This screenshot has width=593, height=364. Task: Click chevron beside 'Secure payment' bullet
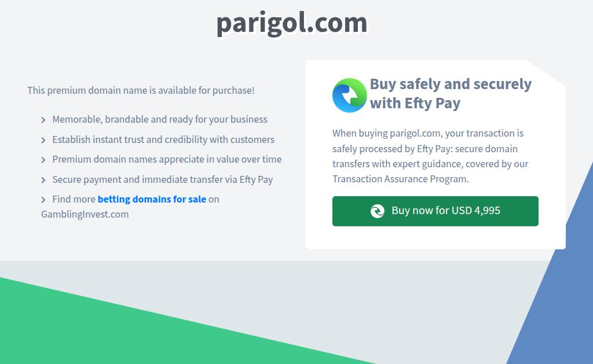pyautogui.click(x=43, y=181)
